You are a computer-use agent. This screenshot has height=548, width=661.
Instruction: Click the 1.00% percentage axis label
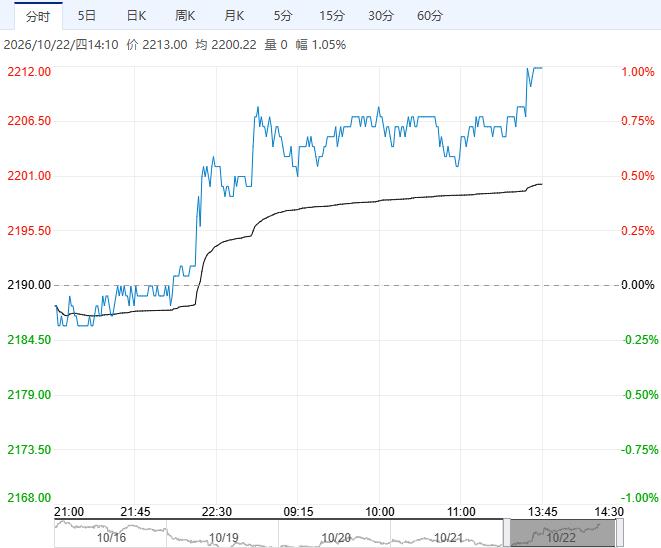[638, 72]
